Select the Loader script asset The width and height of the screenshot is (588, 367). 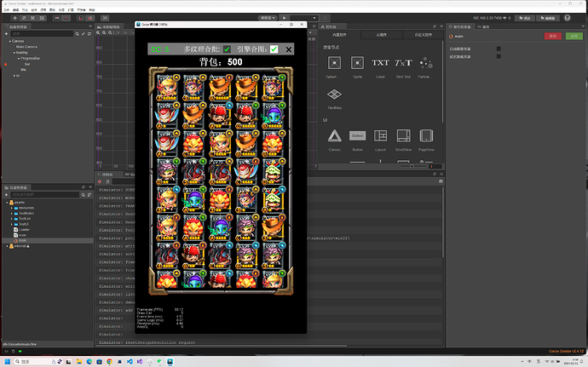click(x=22, y=229)
